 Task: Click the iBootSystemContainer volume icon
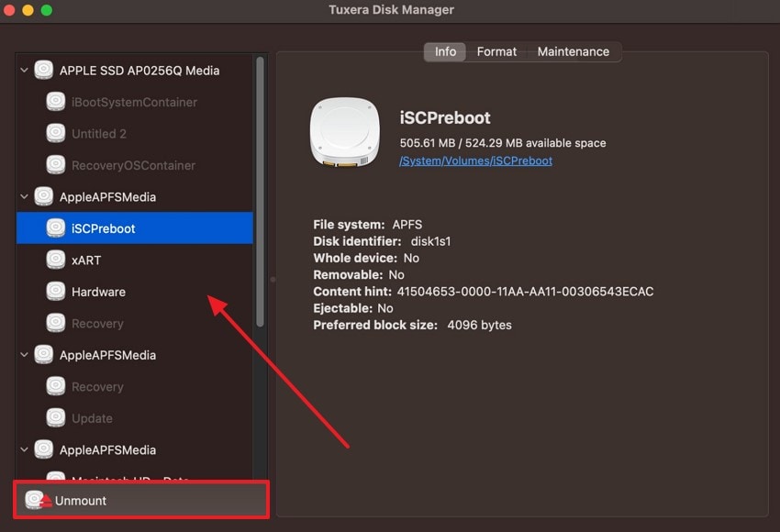[x=56, y=102]
